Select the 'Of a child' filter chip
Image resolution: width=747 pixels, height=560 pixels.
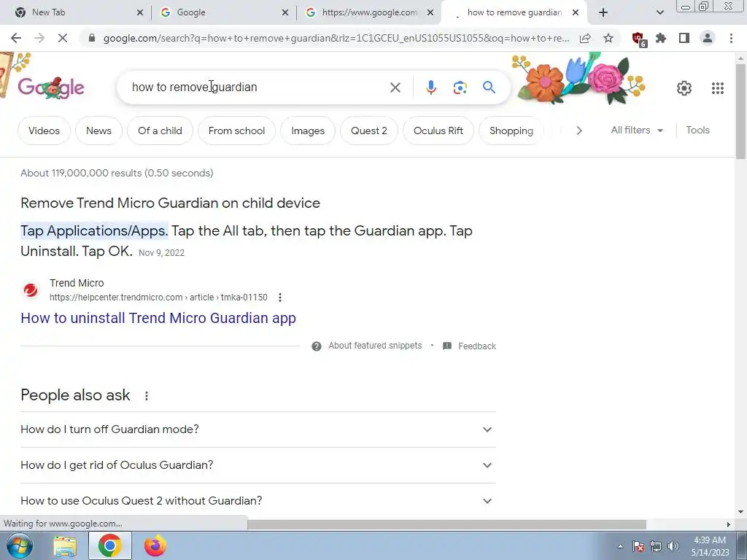[x=160, y=131]
